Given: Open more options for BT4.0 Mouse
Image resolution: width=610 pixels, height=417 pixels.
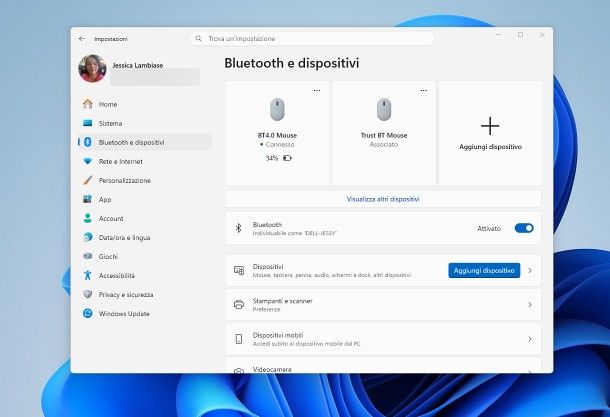Looking at the screenshot, I should [317, 91].
